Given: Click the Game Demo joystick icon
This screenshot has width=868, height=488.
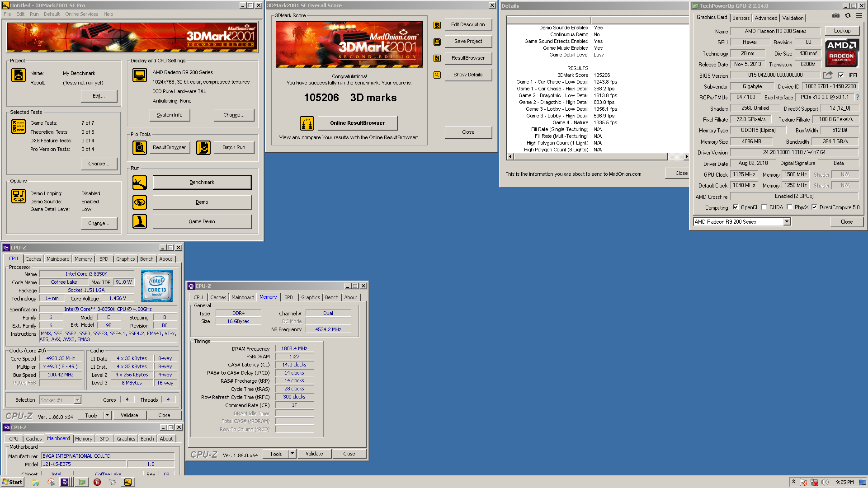Looking at the screenshot, I should coord(140,221).
